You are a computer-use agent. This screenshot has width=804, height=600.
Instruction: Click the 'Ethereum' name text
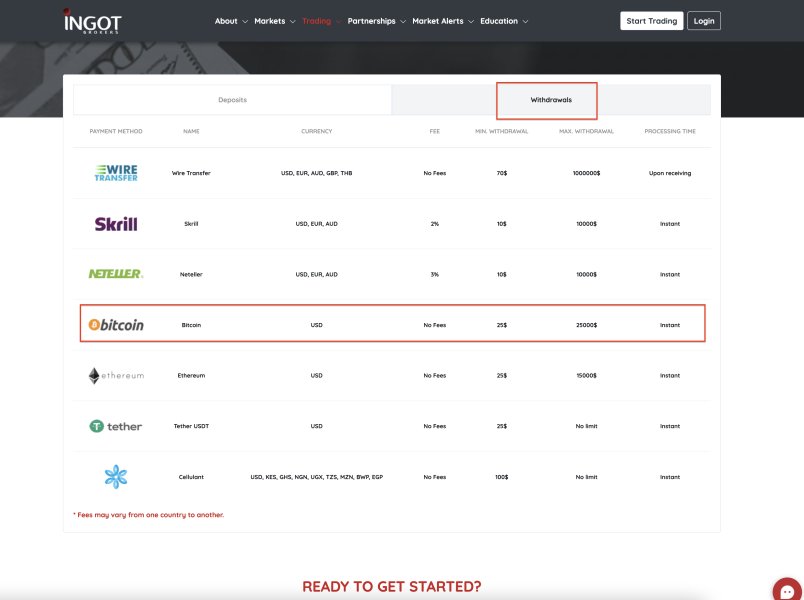pos(191,375)
